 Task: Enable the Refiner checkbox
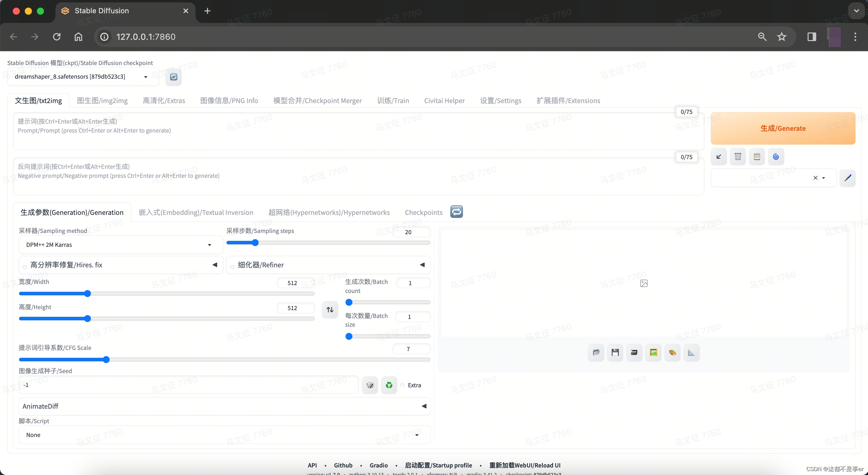(x=232, y=267)
